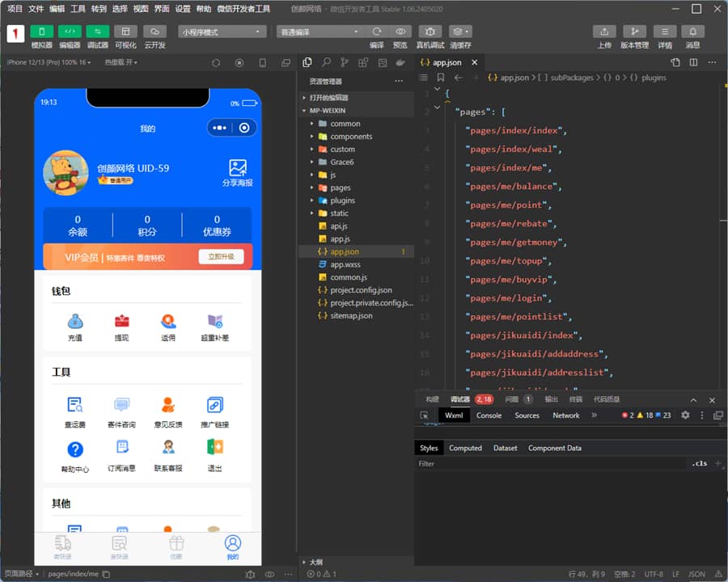Open the debugger settings gear icon
This screenshot has width=728, height=582.
pos(685,415)
